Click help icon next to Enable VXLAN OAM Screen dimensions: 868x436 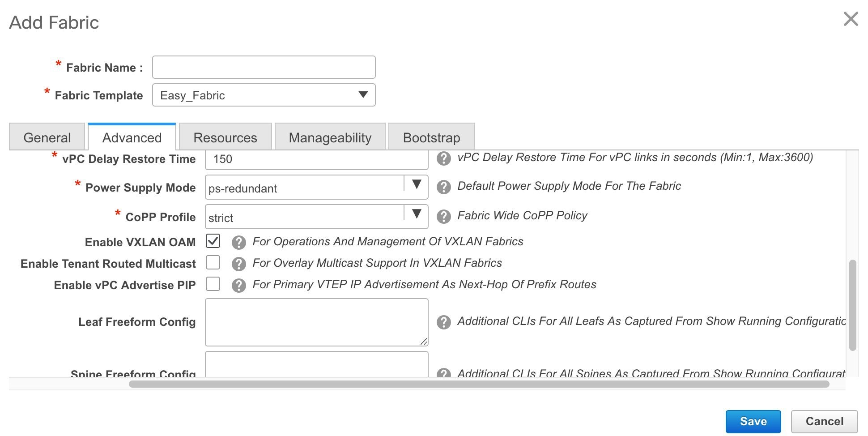pos(239,243)
